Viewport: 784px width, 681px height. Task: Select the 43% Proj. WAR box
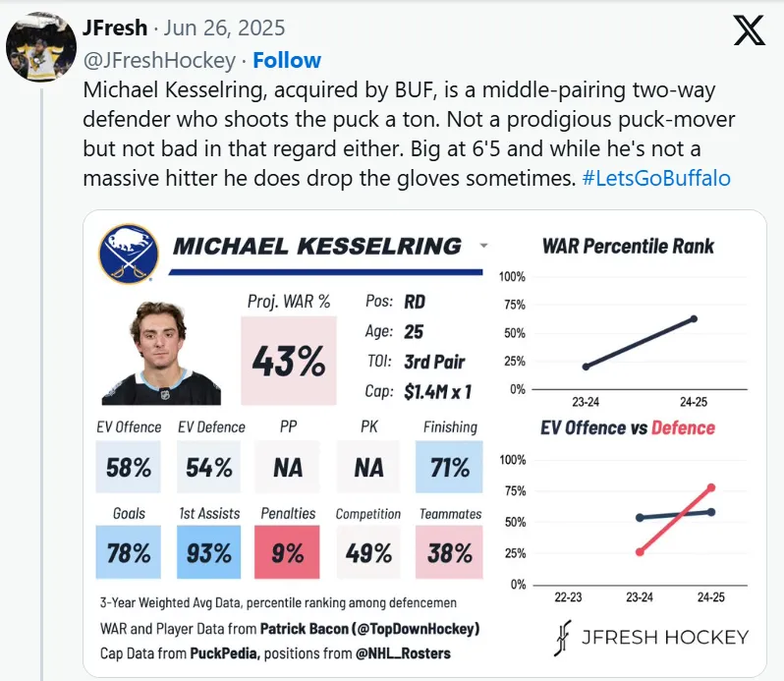coord(289,361)
